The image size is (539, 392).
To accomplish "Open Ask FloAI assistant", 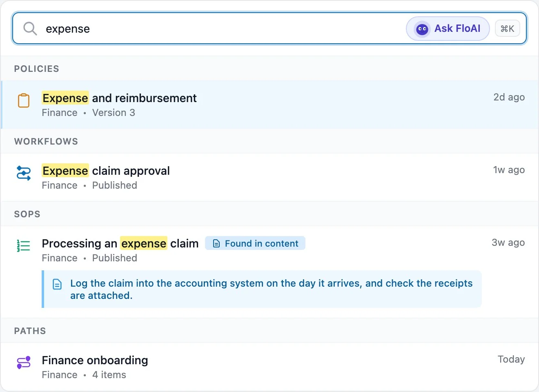I will pos(448,29).
